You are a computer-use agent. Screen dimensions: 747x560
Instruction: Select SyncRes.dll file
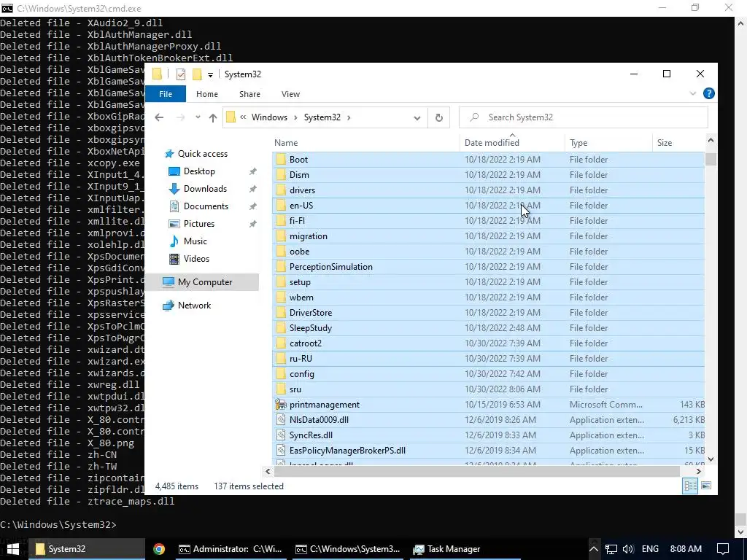point(488,435)
